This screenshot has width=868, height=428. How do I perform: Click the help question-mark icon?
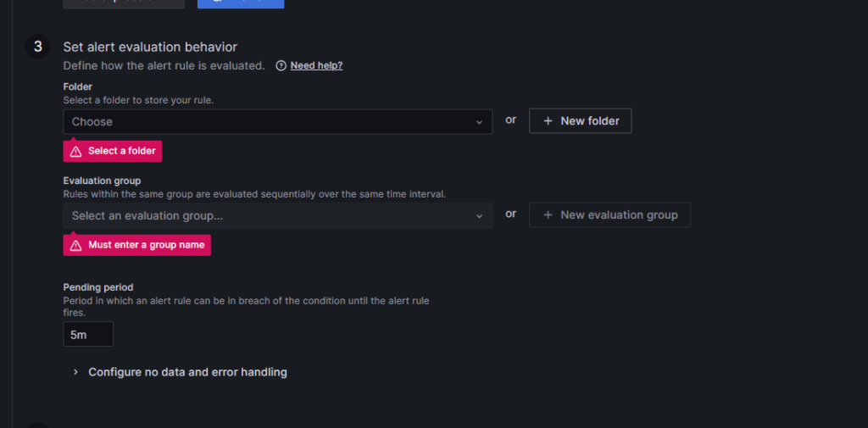281,65
